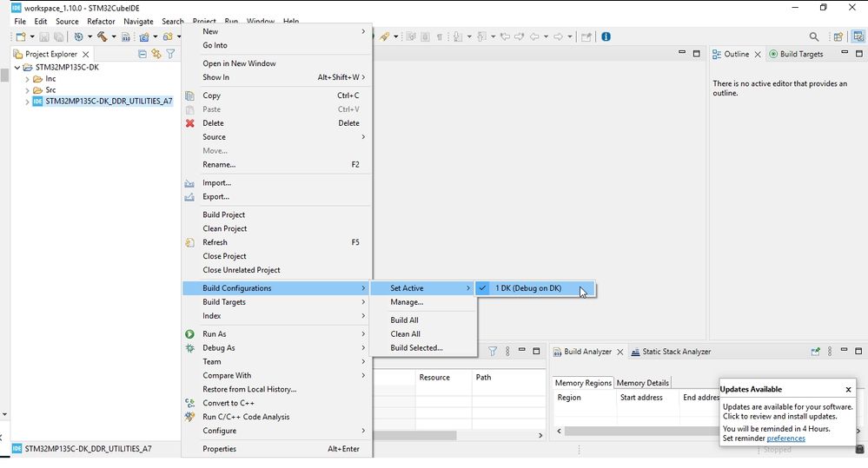This screenshot has height=468, width=868.
Task: Close the Outline view tab
Action: [x=758, y=54]
